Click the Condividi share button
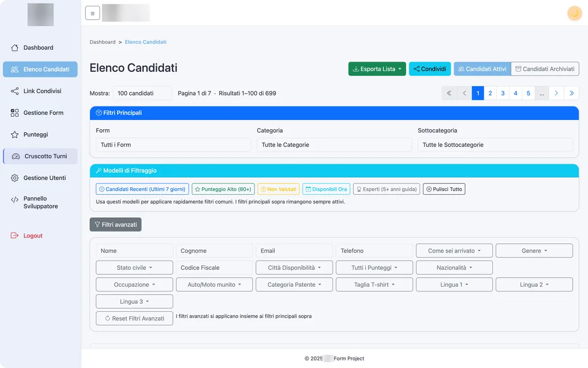588x368 pixels. 429,69
